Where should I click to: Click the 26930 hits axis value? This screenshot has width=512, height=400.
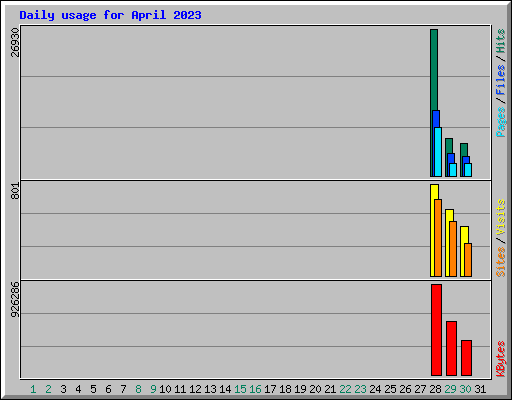coord(15,42)
